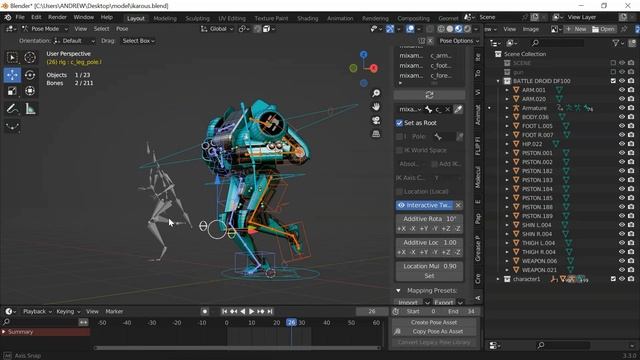Open Pose Options dropdown
This screenshot has height=360, width=640.
[x=459, y=41]
